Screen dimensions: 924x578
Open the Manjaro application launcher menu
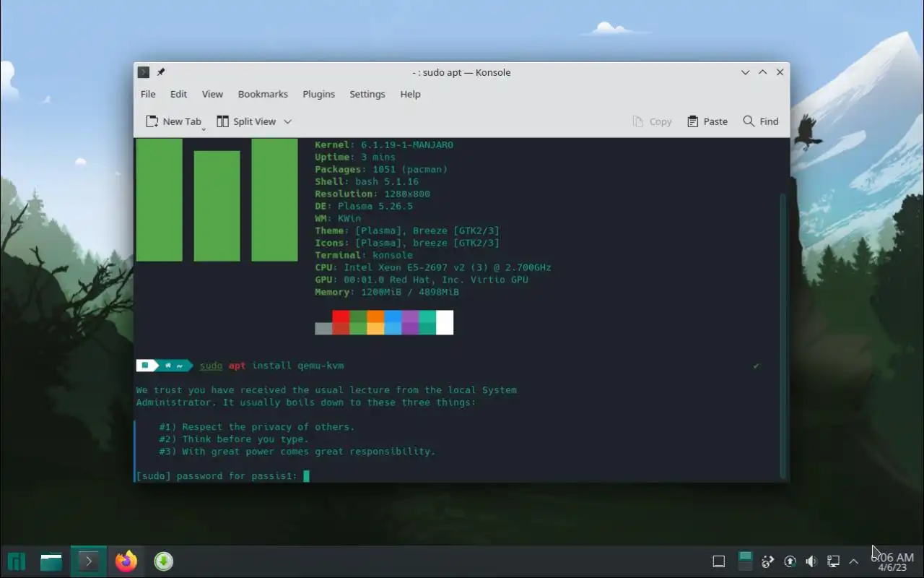pyautogui.click(x=17, y=561)
